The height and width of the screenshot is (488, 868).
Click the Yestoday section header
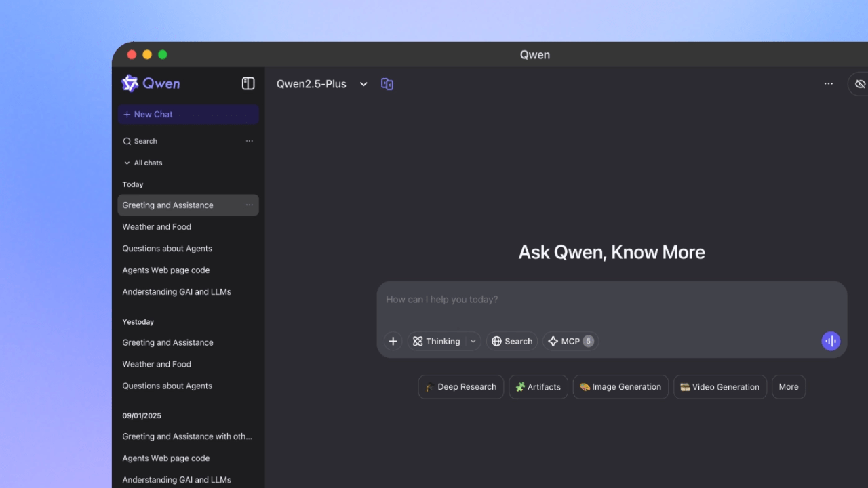[x=138, y=322]
